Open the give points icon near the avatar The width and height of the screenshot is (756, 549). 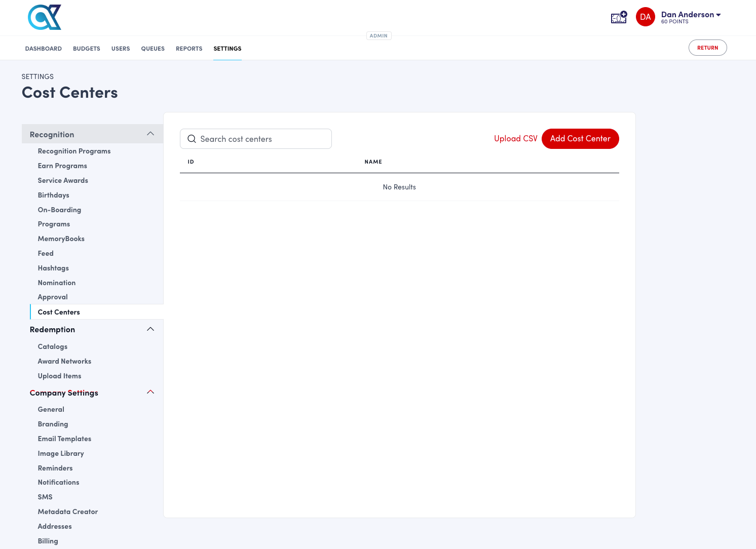click(x=619, y=17)
